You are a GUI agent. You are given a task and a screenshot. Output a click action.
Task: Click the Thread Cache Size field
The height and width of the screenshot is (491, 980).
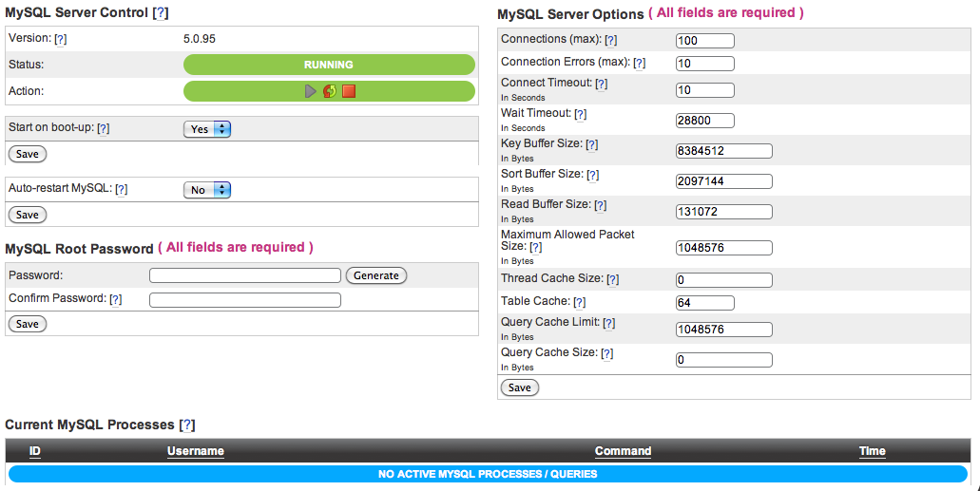coord(723,280)
